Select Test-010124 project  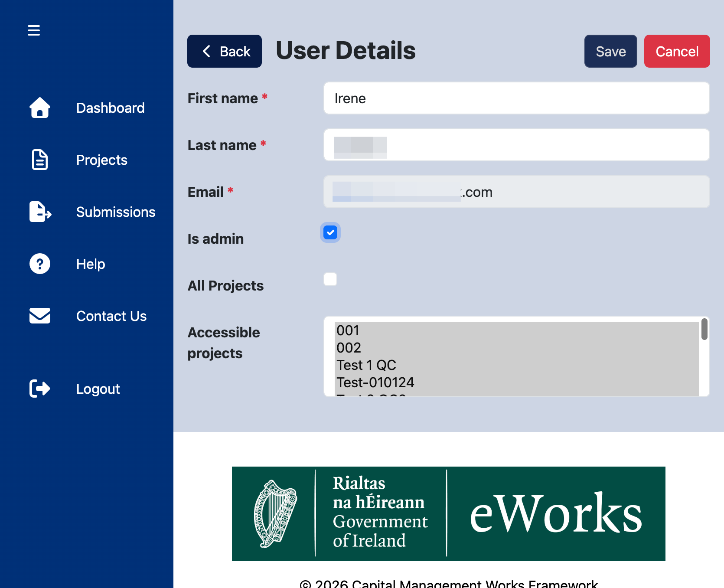point(517,382)
